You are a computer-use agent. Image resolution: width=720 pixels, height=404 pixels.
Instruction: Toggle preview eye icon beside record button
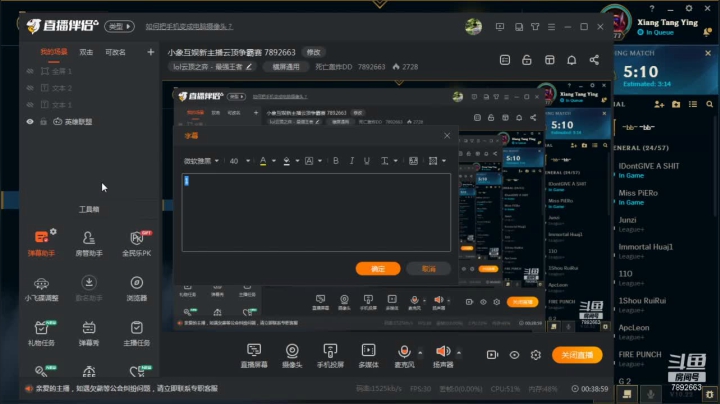pyautogui.click(x=514, y=355)
